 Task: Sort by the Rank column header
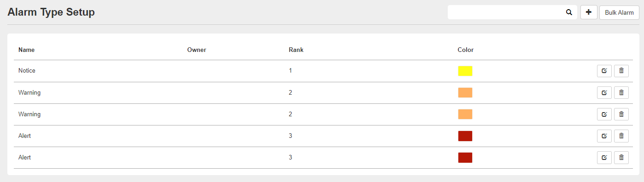coord(296,50)
